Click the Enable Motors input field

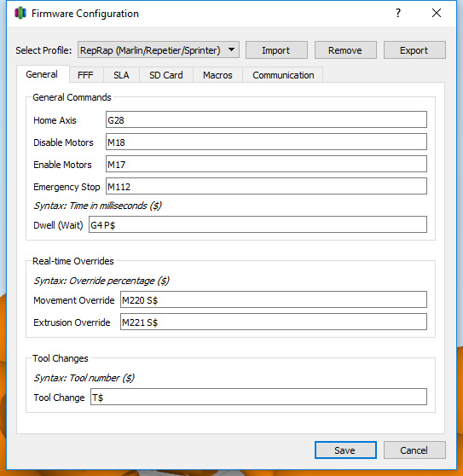coord(266,164)
